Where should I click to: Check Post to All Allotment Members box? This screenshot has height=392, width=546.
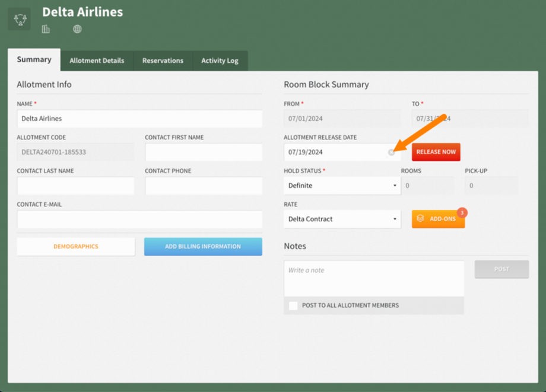click(x=293, y=305)
